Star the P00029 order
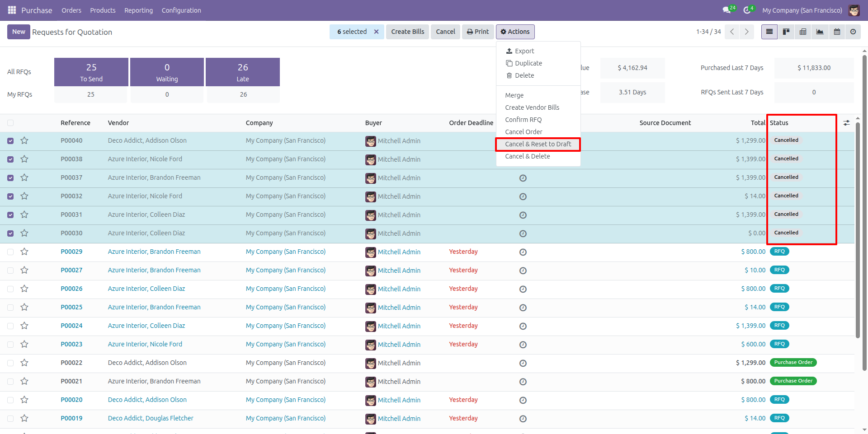The width and height of the screenshot is (868, 434). click(x=24, y=252)
